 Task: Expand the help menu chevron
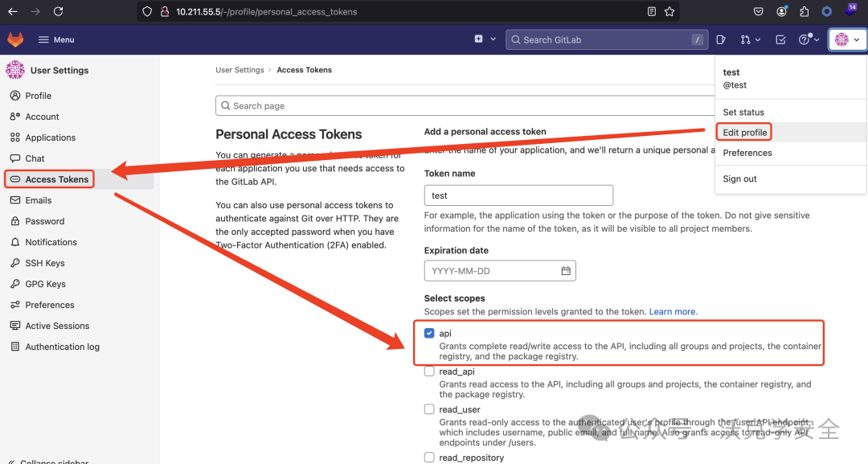pyautogui.click(x=817, y=40)
